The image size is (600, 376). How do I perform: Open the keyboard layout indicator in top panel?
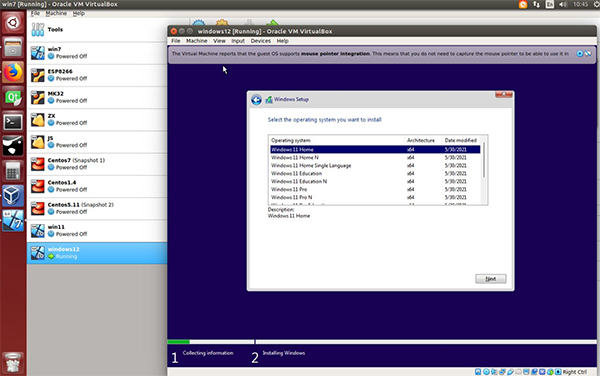(x=550, y=5)
